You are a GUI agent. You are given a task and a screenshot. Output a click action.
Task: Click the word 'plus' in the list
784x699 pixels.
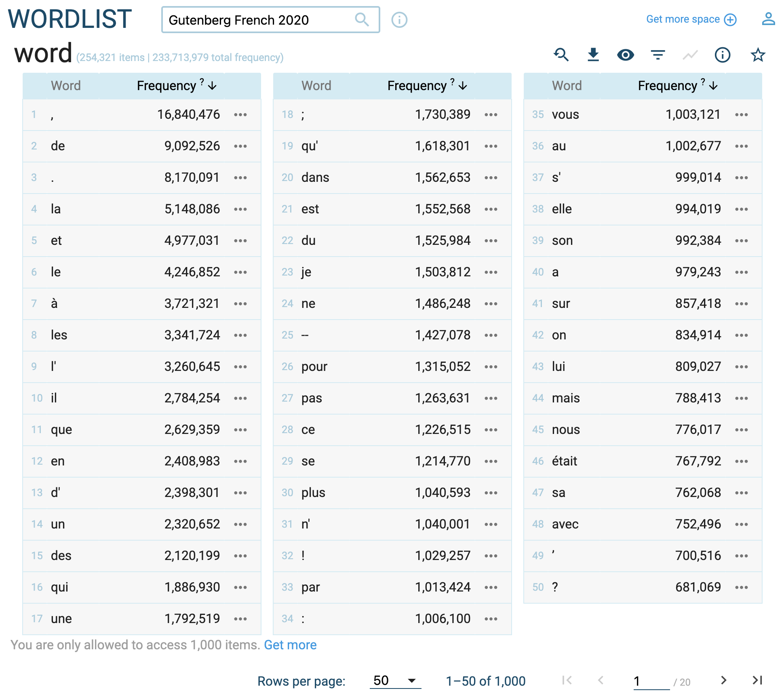[x=313, y=493]
